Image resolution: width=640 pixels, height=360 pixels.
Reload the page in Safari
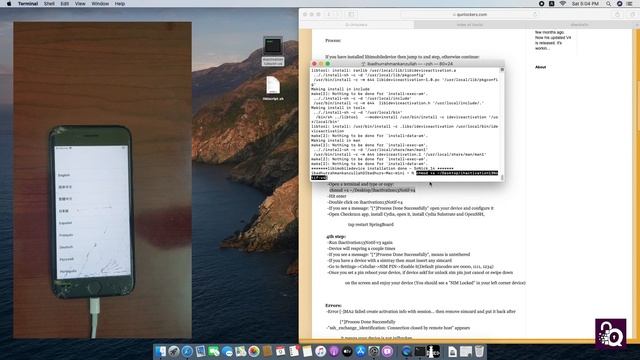pyautogui.click(x=535, y=14)
